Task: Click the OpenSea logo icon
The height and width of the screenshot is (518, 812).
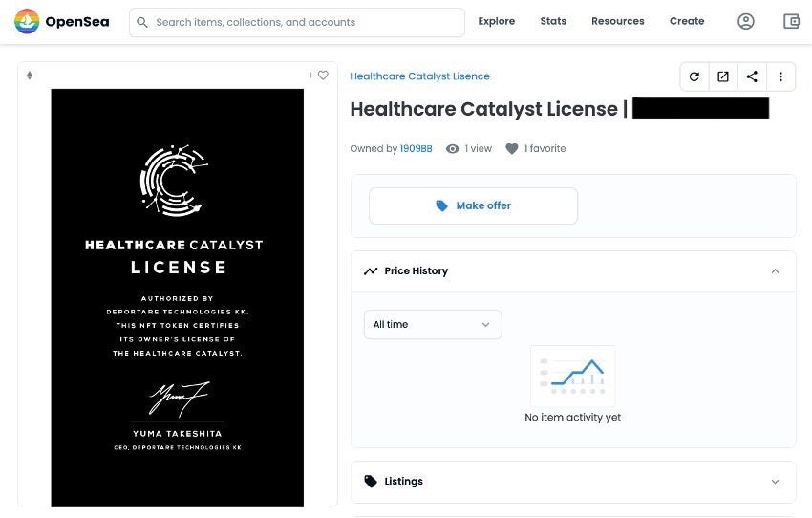Action: [27, 21]
